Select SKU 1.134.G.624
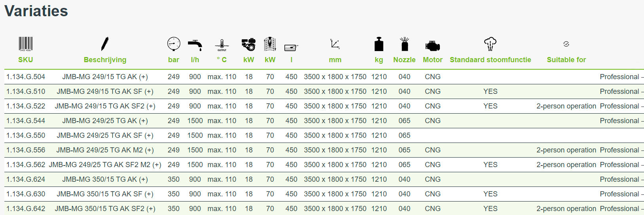This screenshot has width=644, height=215. pyautogui.click(x=26, y=179)
